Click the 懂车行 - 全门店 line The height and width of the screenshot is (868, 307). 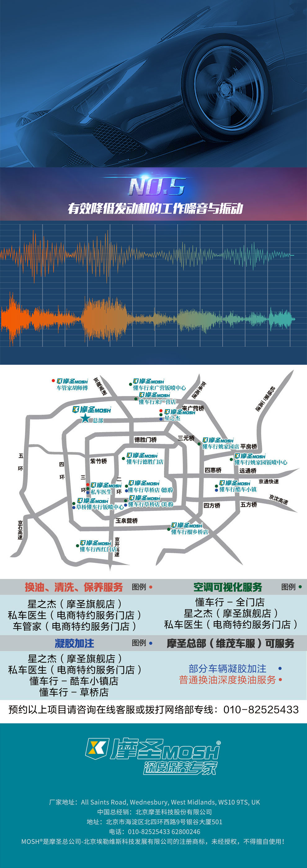(x=230, y=602)
